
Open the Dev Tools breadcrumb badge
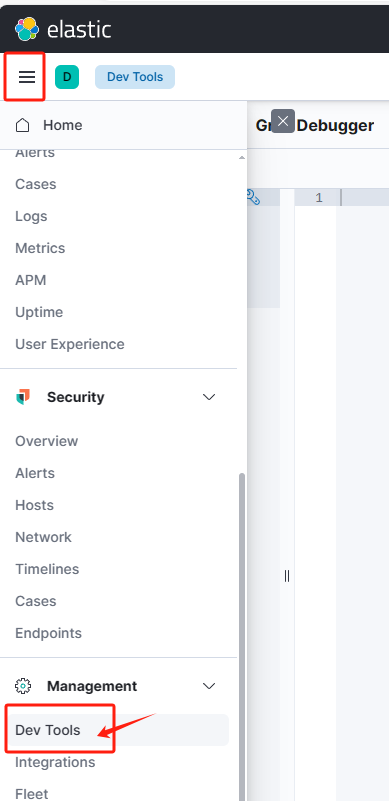[135, 77]
